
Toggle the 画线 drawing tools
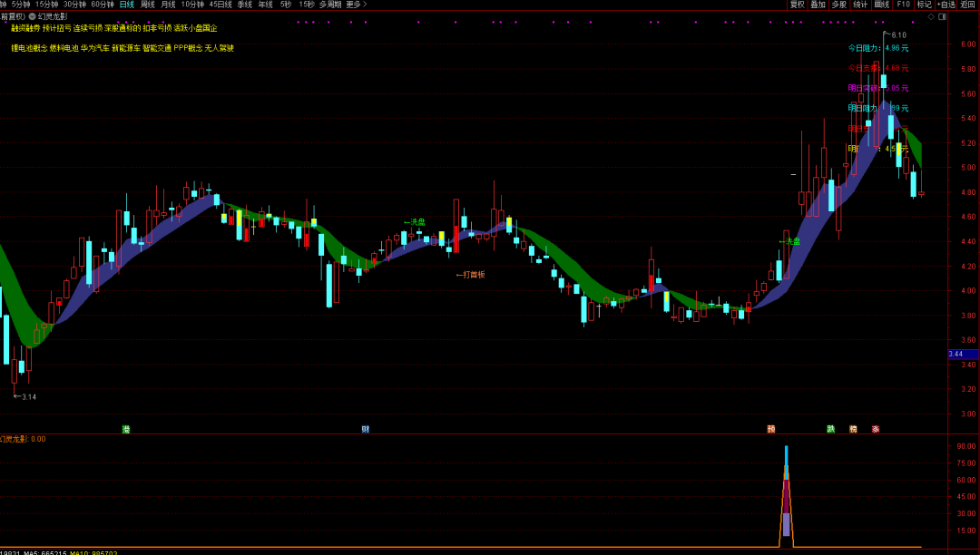pos(882,5)
